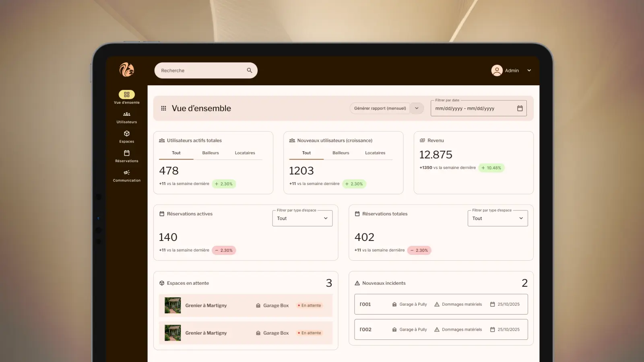The height and width of the screenshot is (362, 644).
Task: Click Générer rapport (mensuel) button
Action: [380, 108]
